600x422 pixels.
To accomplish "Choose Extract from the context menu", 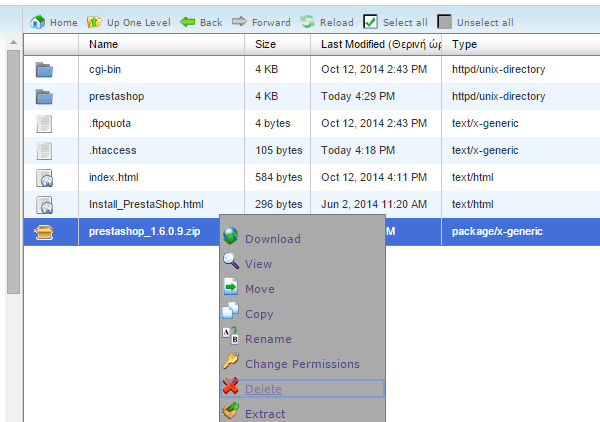I will 264,414.
